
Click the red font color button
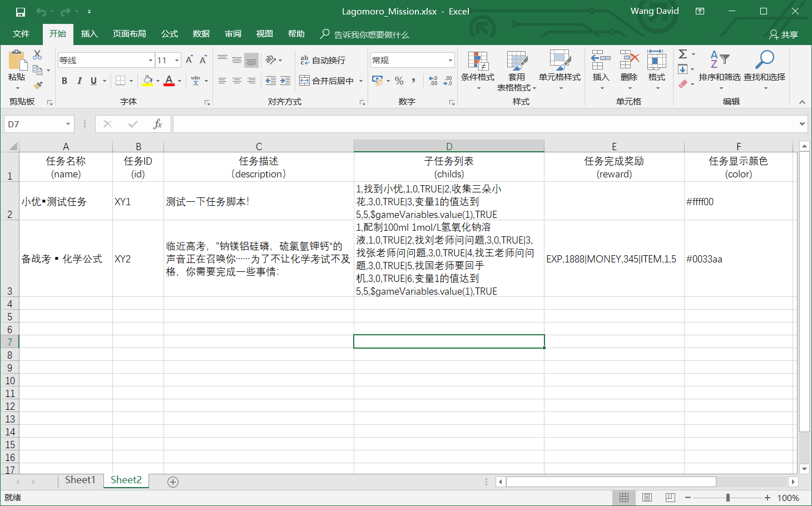[170, 81]
